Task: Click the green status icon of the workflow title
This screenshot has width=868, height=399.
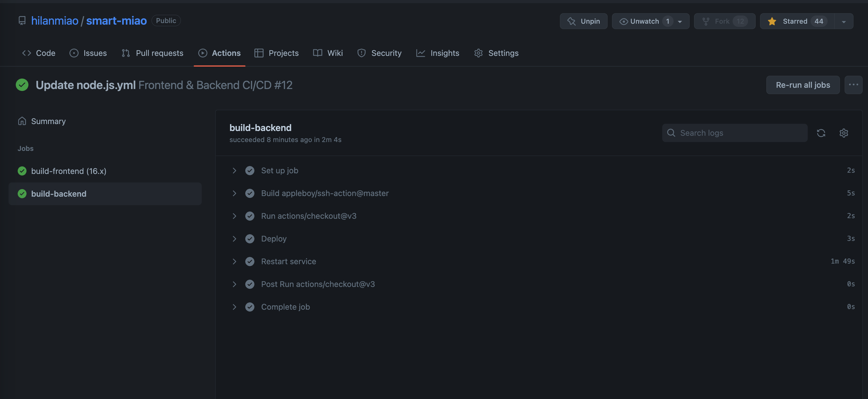Action: (22, 85)
